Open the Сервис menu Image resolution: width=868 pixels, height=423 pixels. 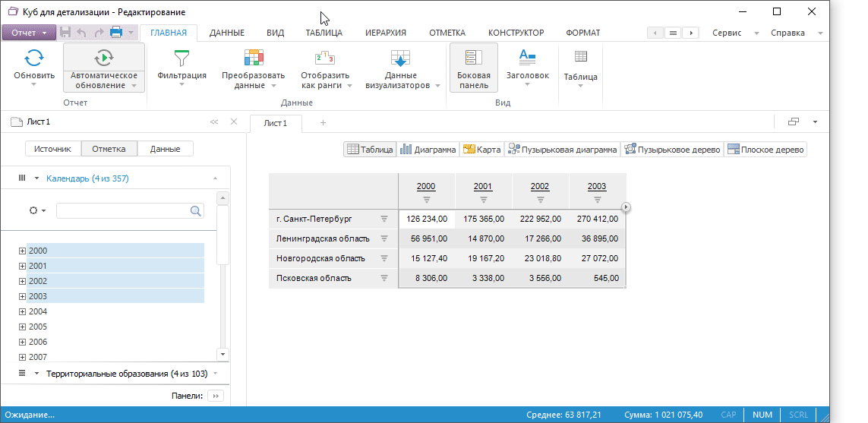(727, 33)
